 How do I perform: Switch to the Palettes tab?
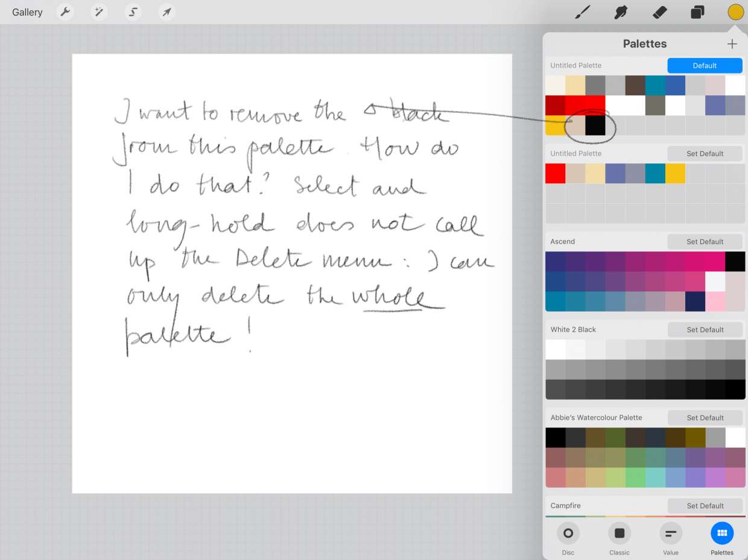[x=721, y=533]
